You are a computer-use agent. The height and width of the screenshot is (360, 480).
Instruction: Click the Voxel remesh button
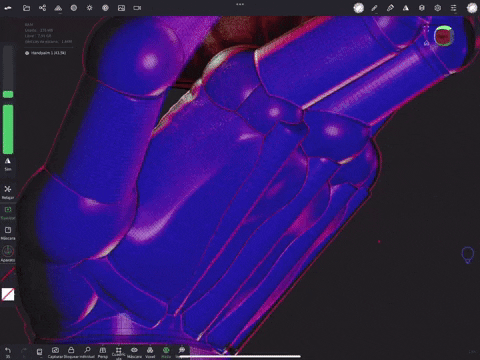pos(150,352)
